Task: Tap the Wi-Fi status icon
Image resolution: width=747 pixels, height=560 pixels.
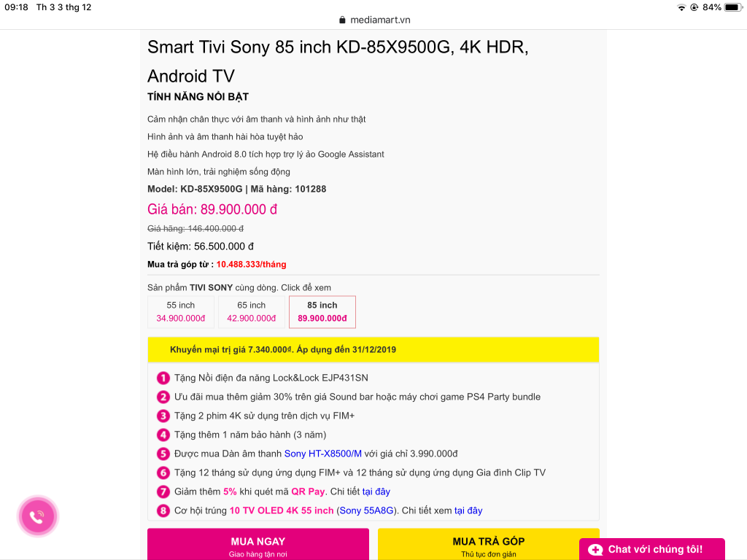Action: (681, 7)
